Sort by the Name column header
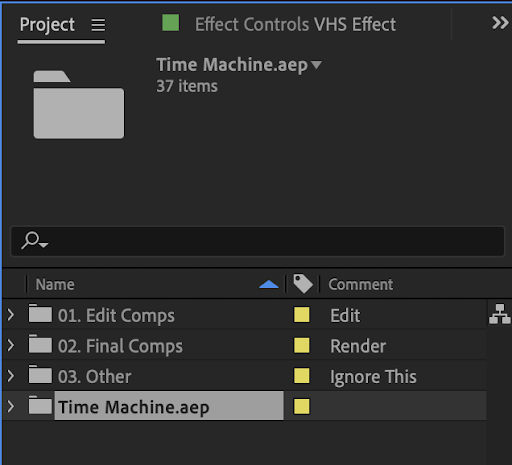The height and width of the screenshot is (465, 512). (x=55, y=284)
